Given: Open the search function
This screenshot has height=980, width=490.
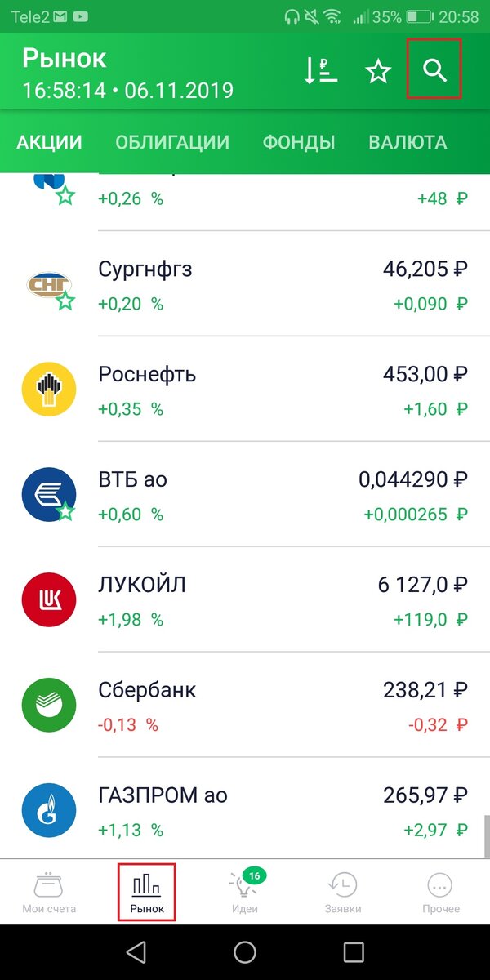Looking at the screenshot, I should (x=434, y=69).
